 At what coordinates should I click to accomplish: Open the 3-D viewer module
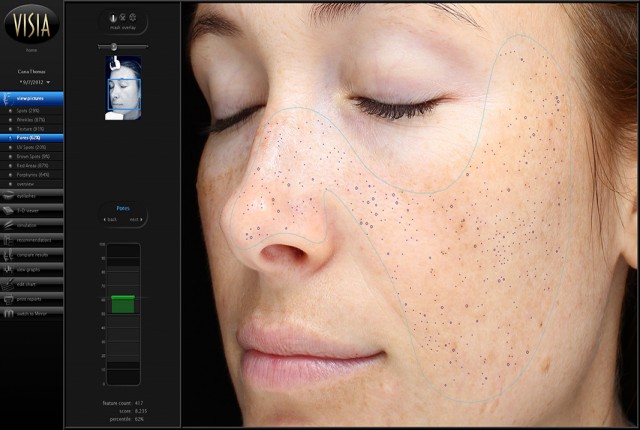click(x=9, y=210)
